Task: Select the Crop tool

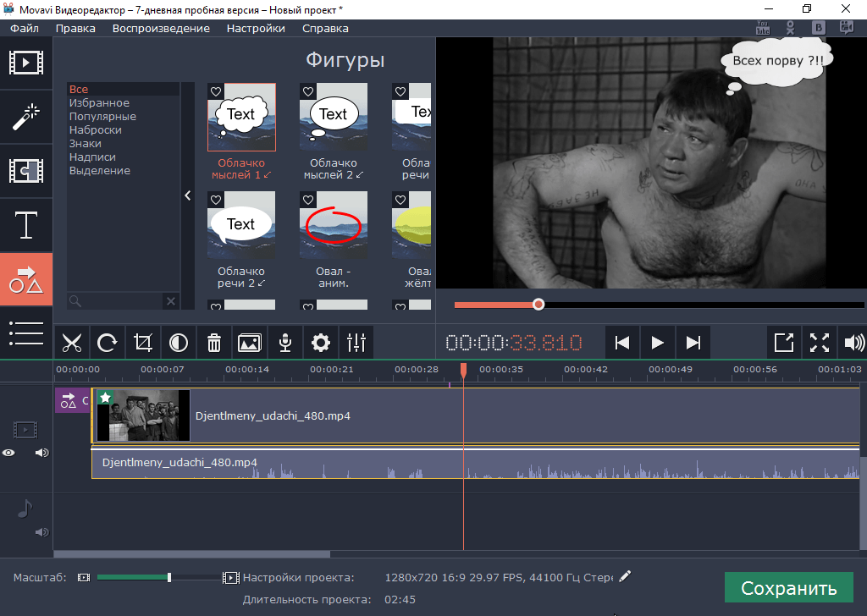Action: (142, 343)
